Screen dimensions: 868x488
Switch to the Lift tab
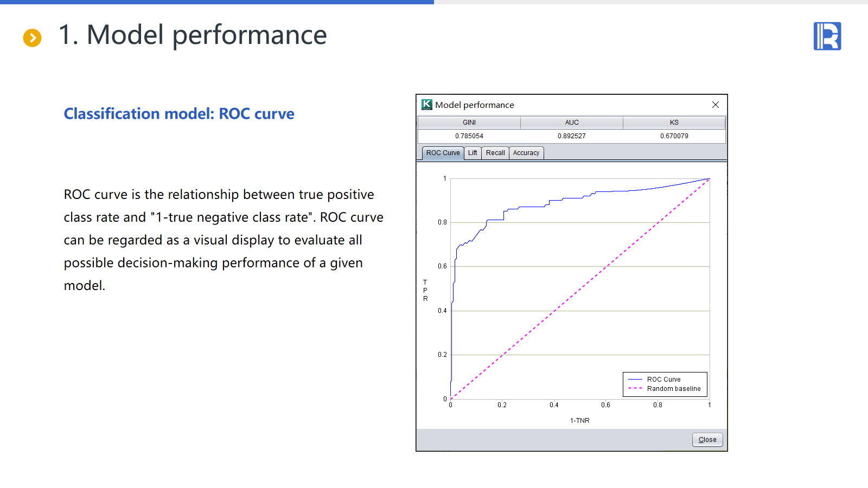click(473, 153)
